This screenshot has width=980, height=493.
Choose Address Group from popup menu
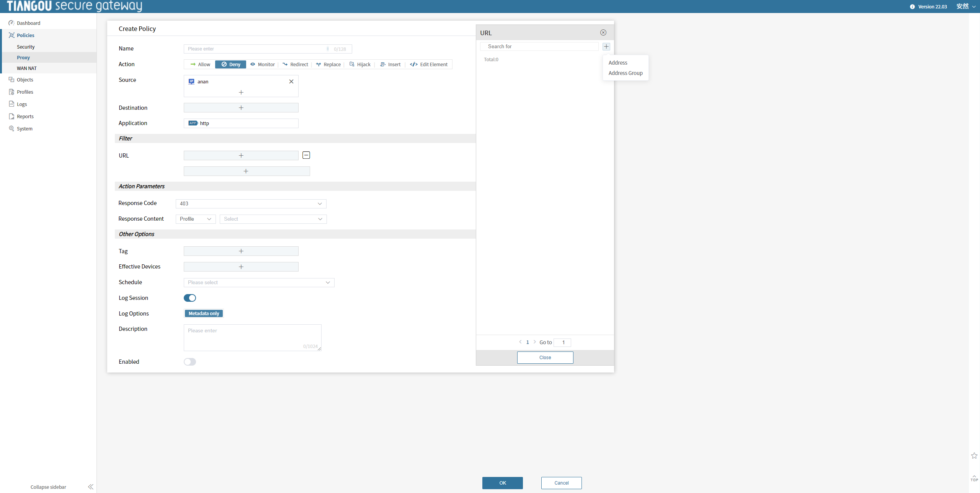point(625,73)
